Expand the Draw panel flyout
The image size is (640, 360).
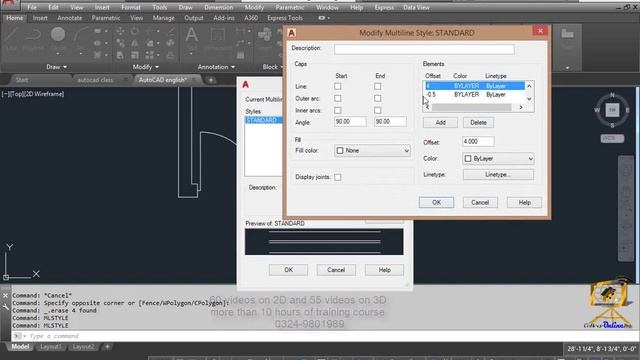(x=56, y=67)
